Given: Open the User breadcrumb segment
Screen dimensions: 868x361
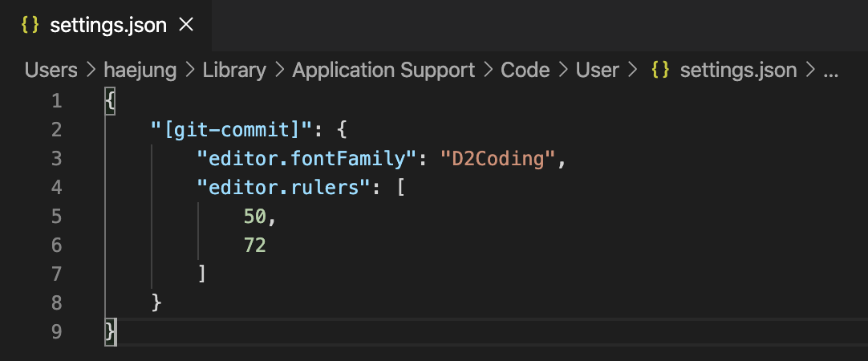Looking at the screenshot, I should [598, 71].
